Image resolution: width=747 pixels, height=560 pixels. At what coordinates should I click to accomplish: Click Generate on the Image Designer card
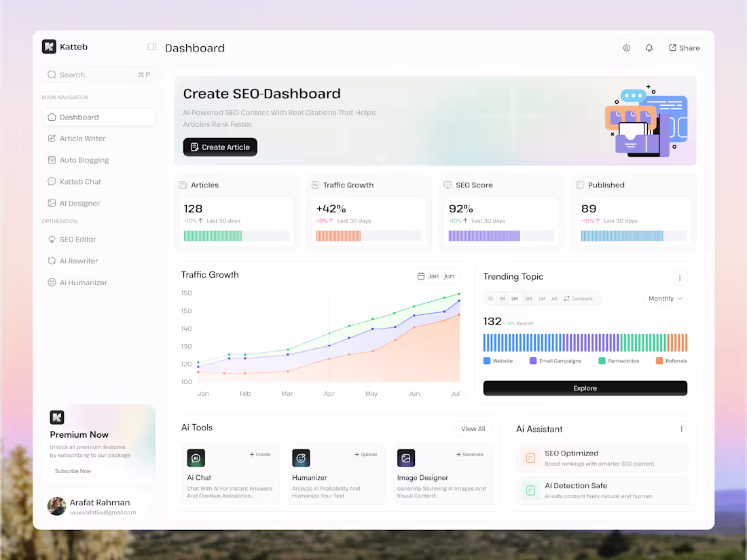coord(470,455)
